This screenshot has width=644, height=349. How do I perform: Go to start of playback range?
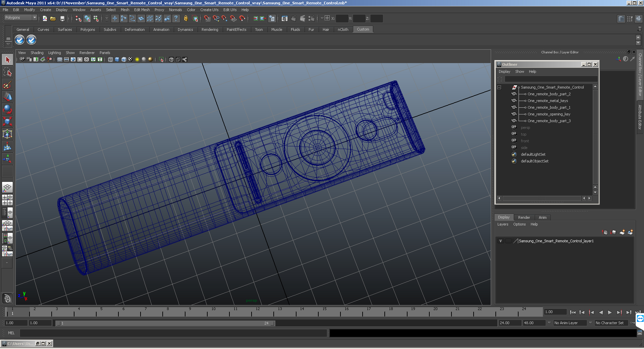[573, 312]
